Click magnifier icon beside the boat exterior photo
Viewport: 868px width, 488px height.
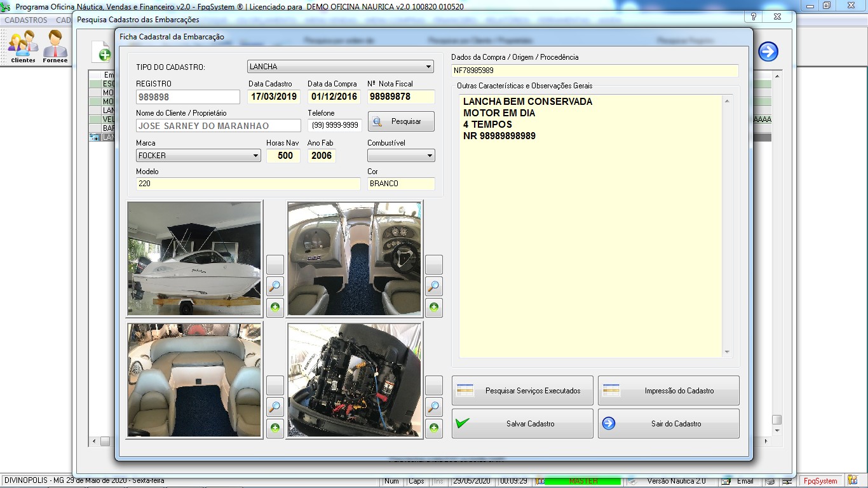click(275, 287)
